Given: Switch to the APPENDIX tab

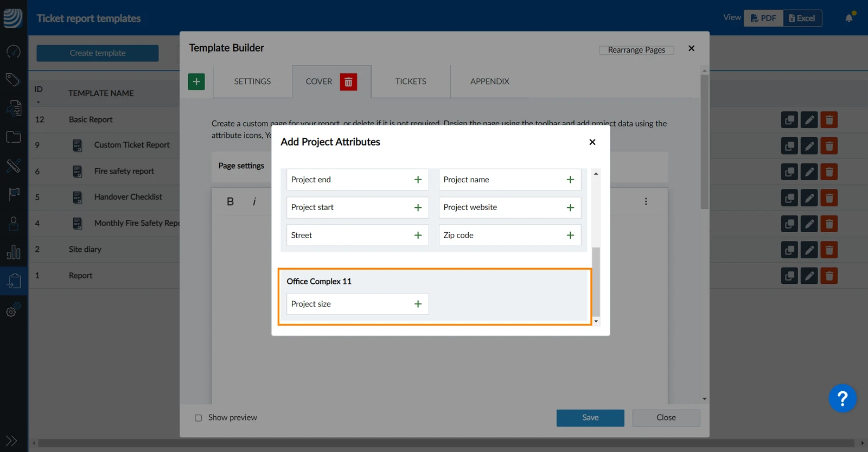Looking at the screenshot, I should click(490, 81).
